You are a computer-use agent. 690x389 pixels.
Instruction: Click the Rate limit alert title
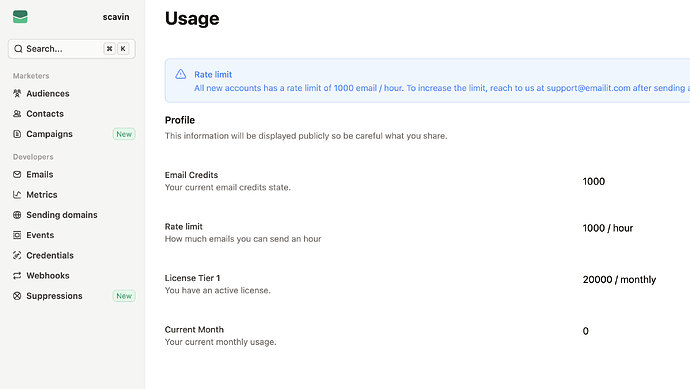[213, 74]
